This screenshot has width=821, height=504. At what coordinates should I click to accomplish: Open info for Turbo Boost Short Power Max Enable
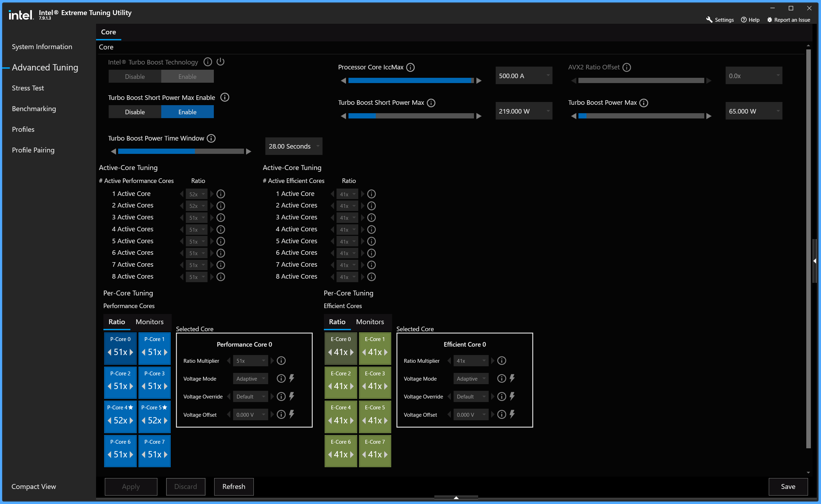(225, 97)
